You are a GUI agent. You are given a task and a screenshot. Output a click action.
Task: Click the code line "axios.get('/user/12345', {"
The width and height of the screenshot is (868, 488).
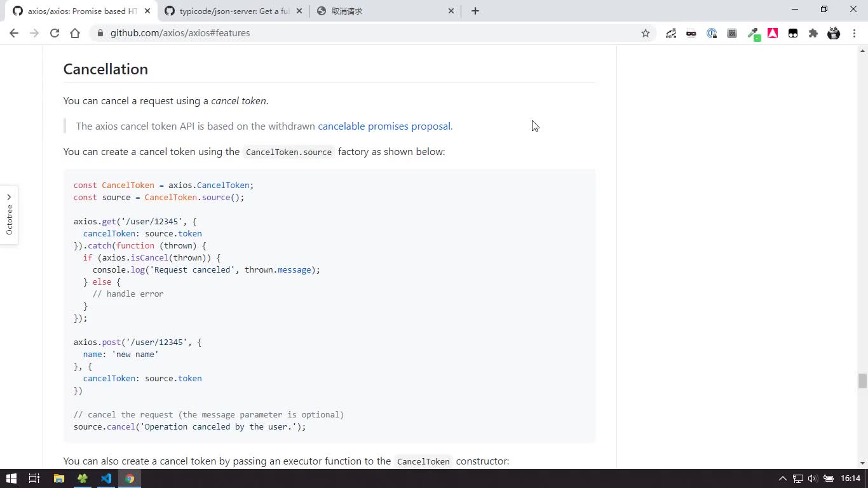point(135,222)
